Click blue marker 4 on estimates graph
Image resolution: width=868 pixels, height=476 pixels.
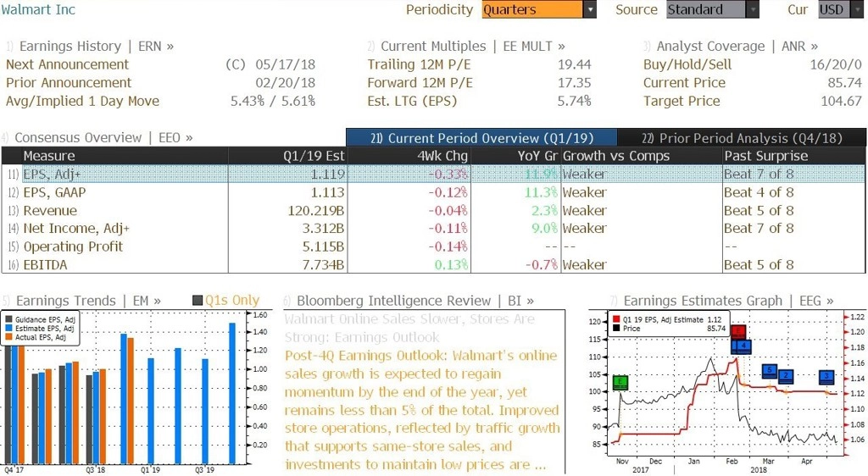click(x=743, y=346)
